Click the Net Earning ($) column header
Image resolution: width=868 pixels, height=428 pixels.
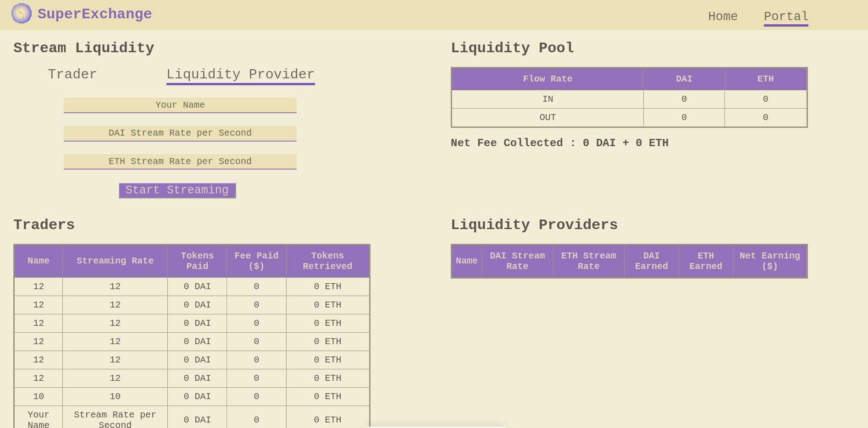pos(770,261)
